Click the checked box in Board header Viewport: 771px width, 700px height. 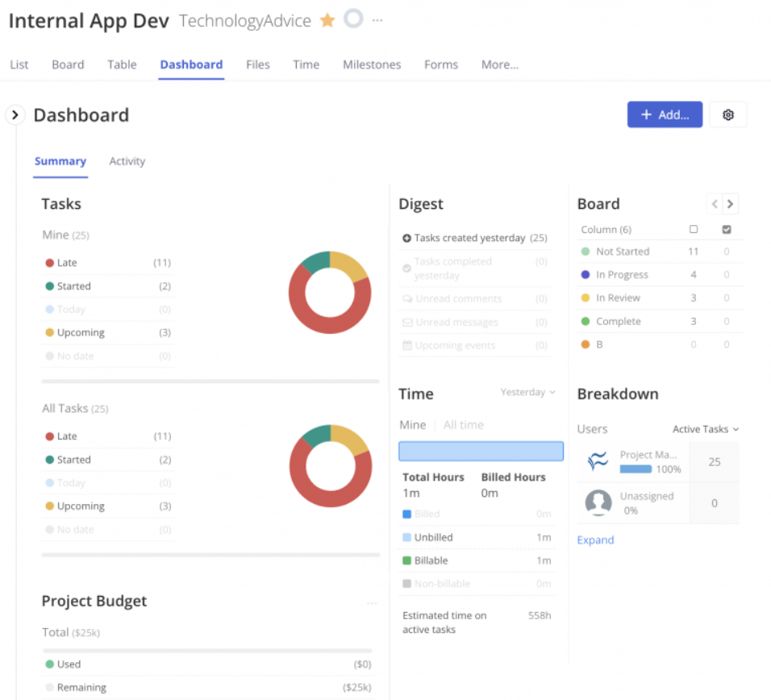click(x=727, y=230)
